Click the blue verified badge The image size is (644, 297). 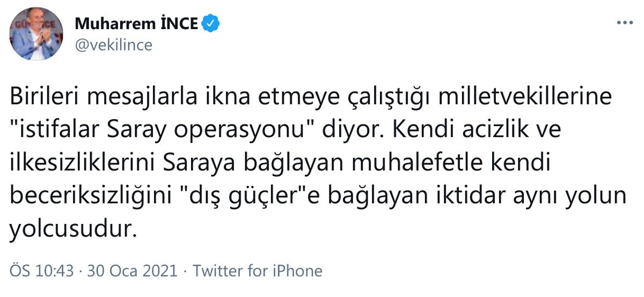point(210,24)
